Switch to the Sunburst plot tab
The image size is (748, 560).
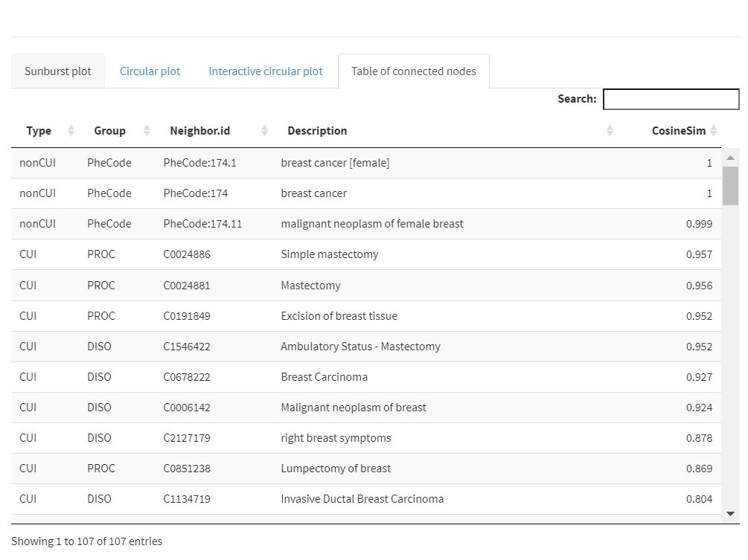click(x=58, y=71)
